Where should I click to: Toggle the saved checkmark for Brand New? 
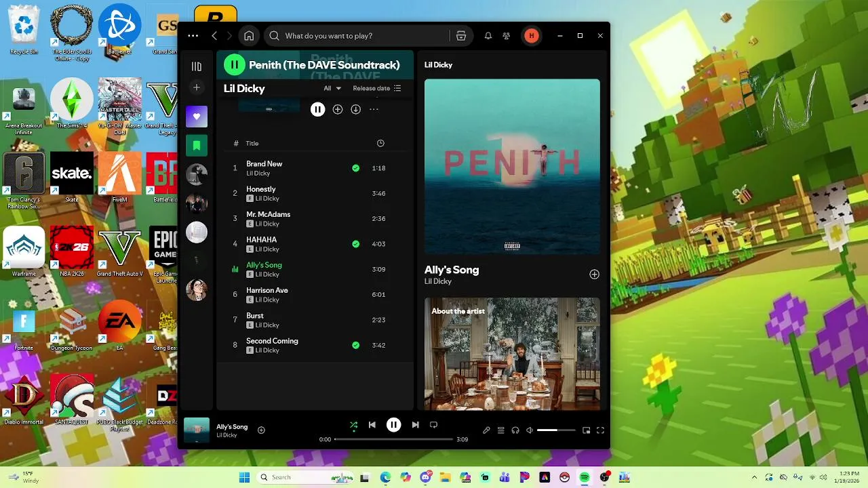(355, 168)
